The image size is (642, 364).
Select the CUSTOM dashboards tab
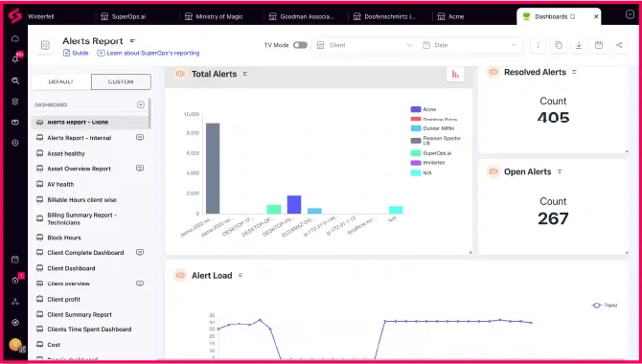click(x=121, y=81)
